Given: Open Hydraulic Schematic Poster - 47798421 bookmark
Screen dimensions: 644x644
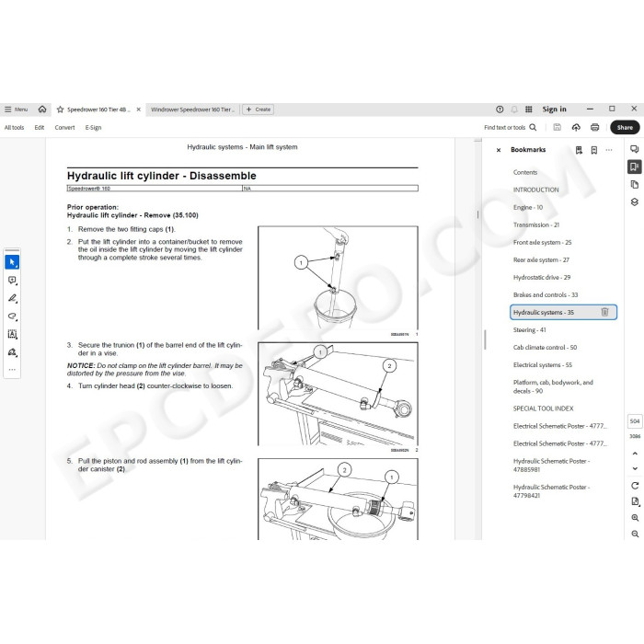Looking at the screenshot, I should [x=551, y=491].
